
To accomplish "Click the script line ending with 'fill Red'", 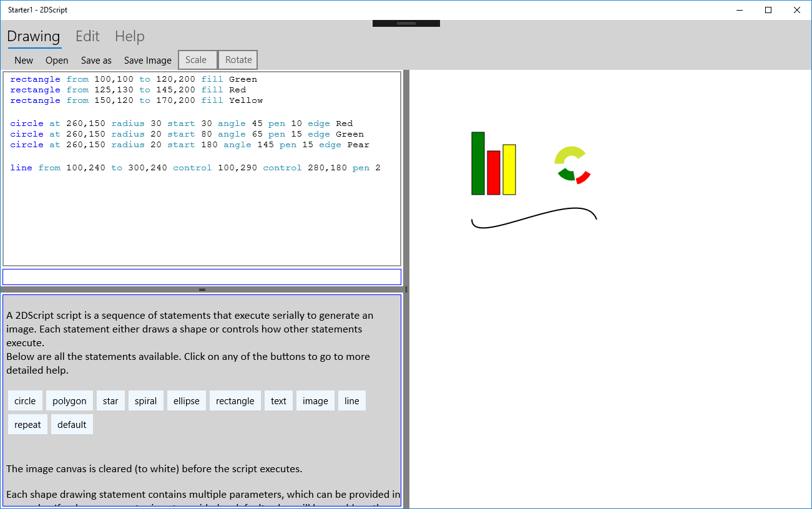I will pyautogui.click(x=128, y=90).
